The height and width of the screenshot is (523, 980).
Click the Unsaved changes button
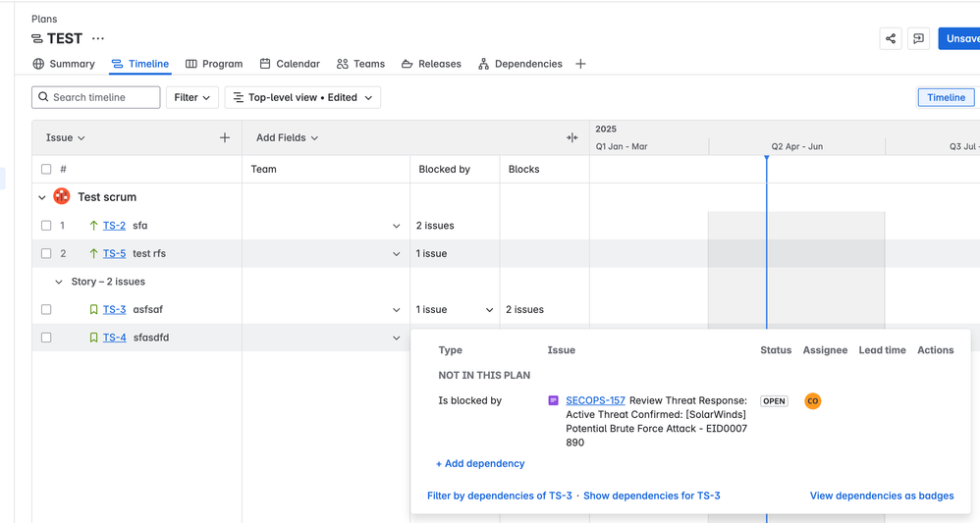coord(958,38)
